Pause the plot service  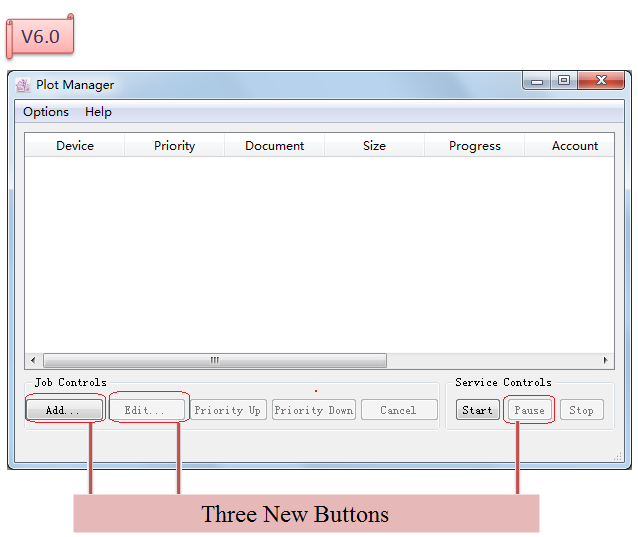coord(529,410)
